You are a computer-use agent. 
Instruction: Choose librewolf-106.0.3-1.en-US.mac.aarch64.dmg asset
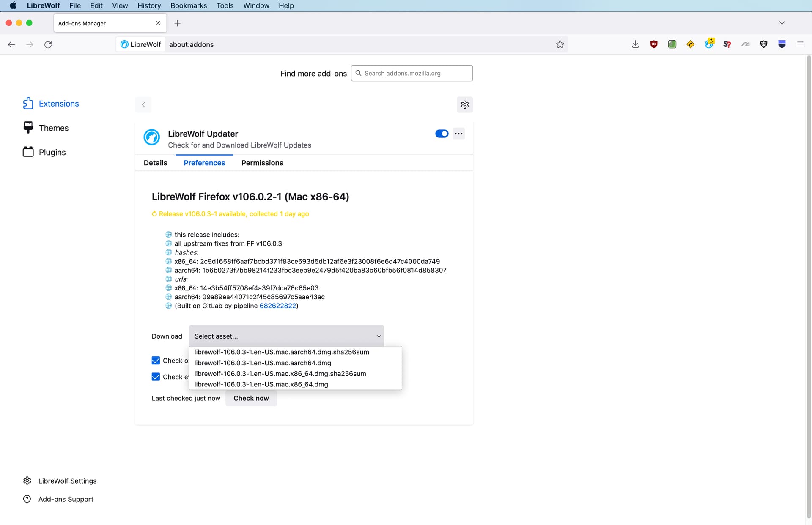295,363
